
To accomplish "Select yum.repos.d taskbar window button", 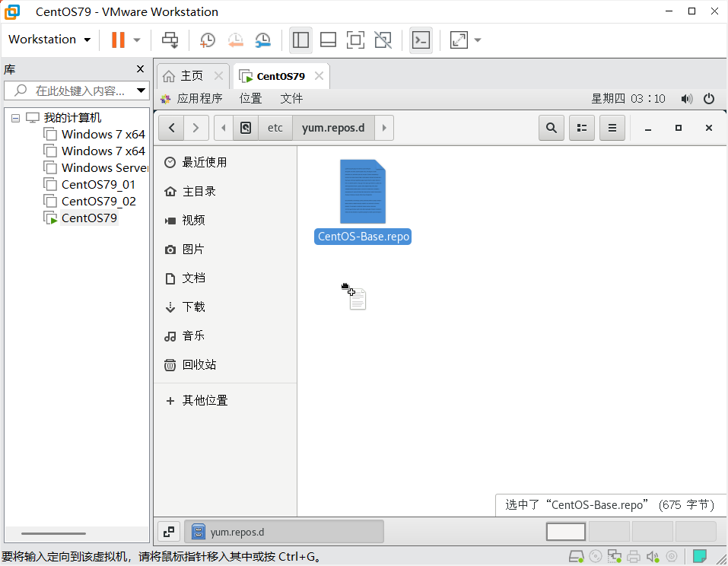I will click(x=285, y=532).
